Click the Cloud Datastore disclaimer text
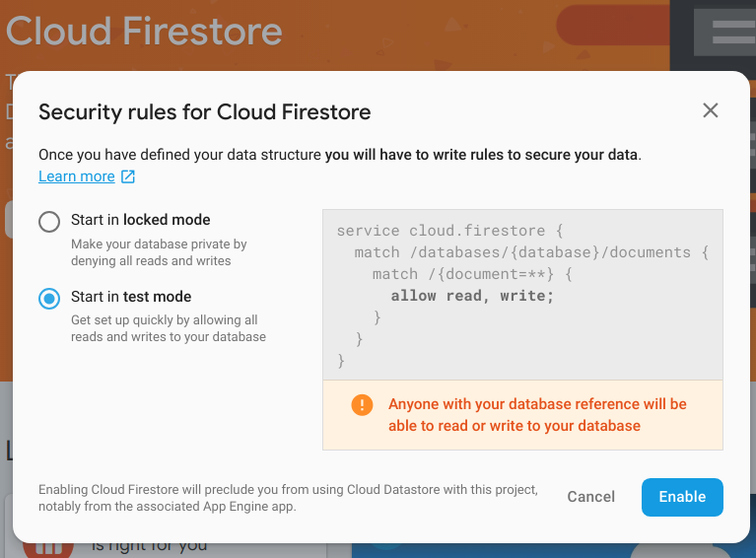 288,498
